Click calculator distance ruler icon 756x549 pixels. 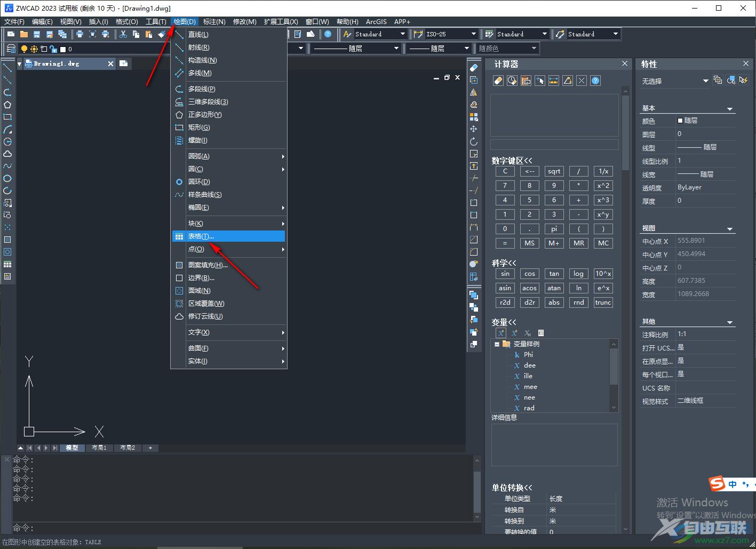[554, 81]
